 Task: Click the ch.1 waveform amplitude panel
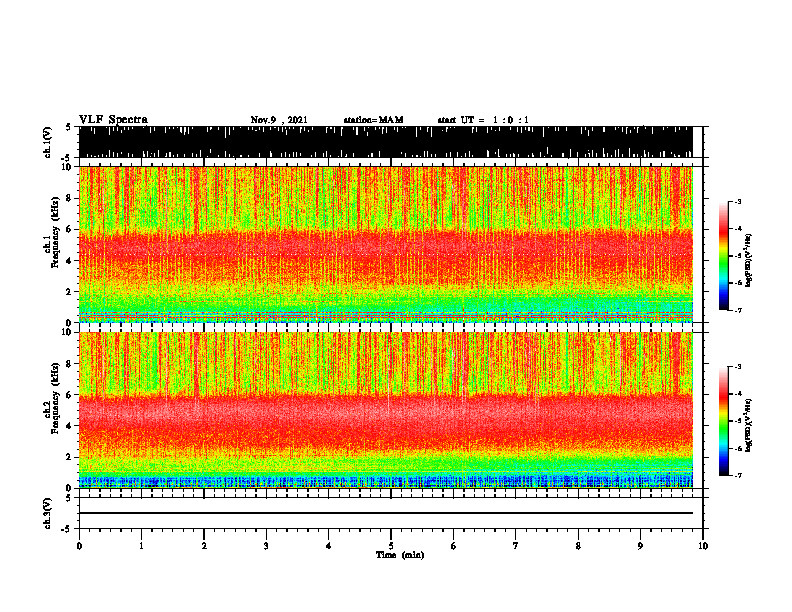point(386,142)
